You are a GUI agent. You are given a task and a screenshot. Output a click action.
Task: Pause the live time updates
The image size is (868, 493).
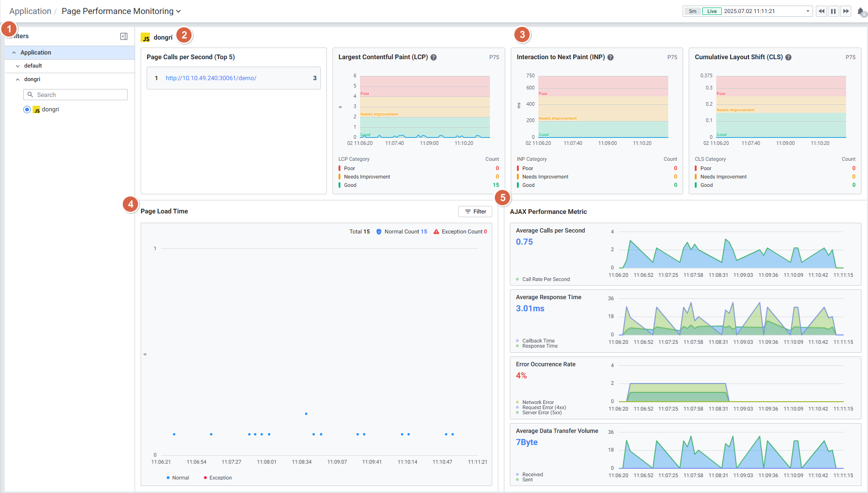834,11
